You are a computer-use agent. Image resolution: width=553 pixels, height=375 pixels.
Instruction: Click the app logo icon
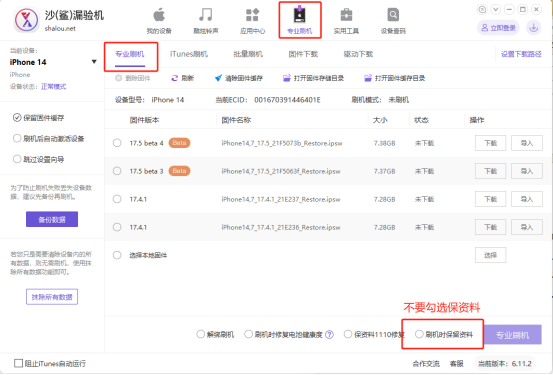tap(27, 20)
